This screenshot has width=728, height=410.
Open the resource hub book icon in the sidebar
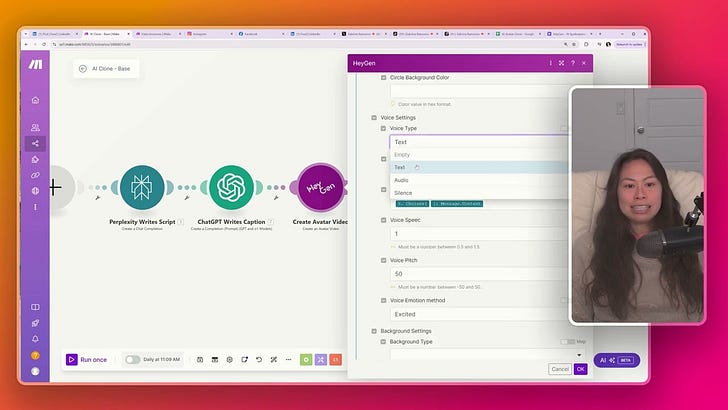pos(35,307)
